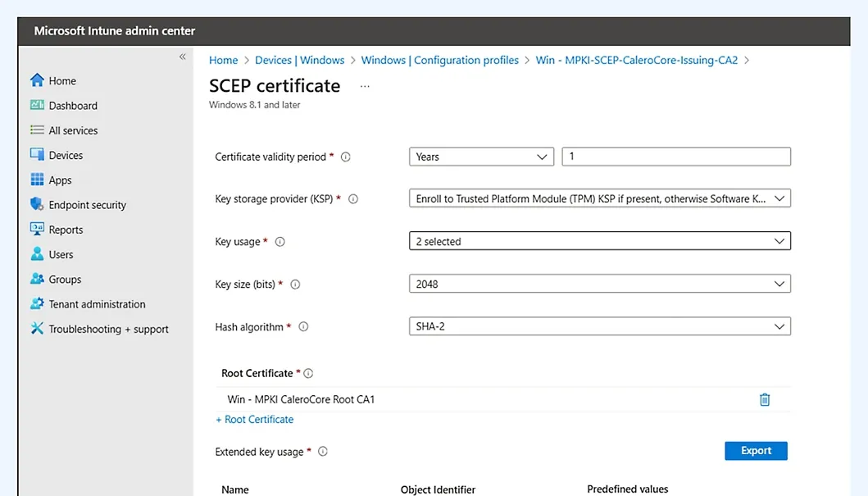Select All services in the sidebar
868x496 pixels.
coord(73,130)
